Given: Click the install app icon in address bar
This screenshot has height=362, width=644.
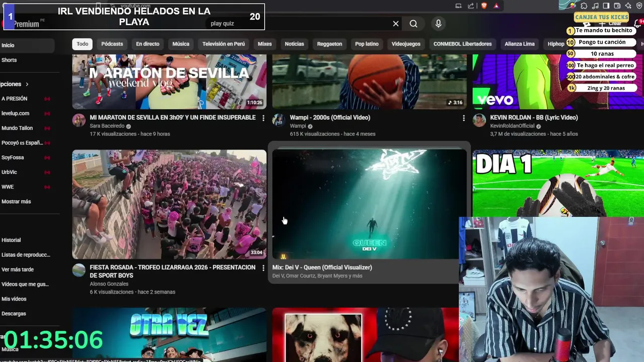Looking at the screenshot, I should pos(458,6).
